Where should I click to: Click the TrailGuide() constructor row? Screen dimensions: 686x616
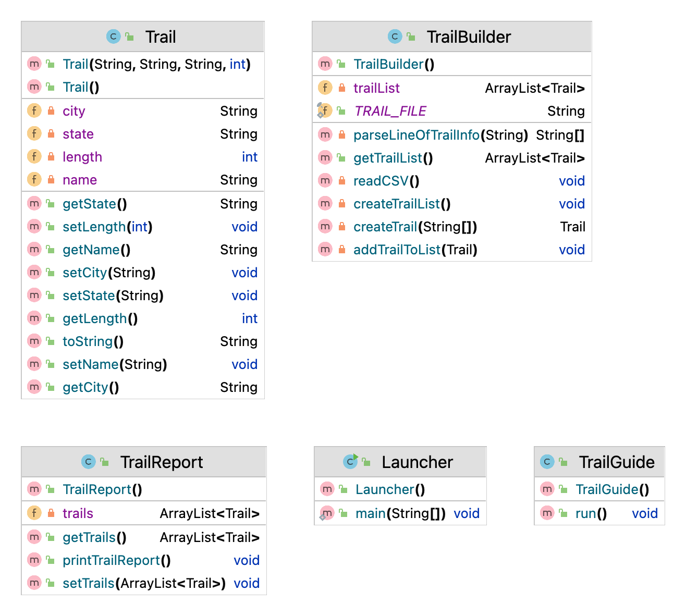[x=599, y=489]
